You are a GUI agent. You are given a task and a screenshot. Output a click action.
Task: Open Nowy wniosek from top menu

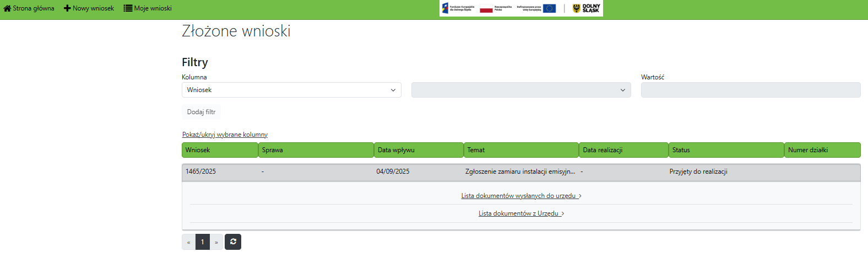89,8
